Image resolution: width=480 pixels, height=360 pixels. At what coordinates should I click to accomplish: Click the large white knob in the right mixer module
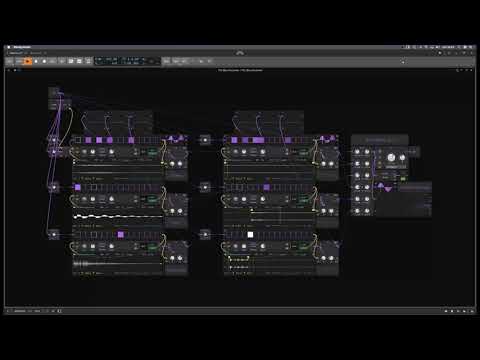tap(391, 157)
